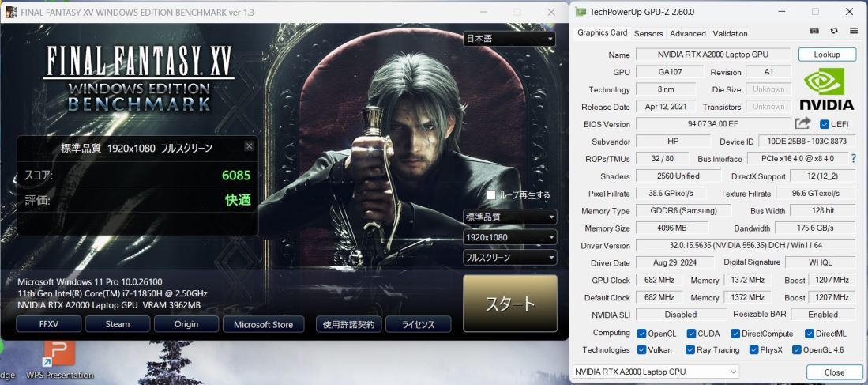Click ライセンス button
Screen dimensions: 868x385
[x=418, y=324]
